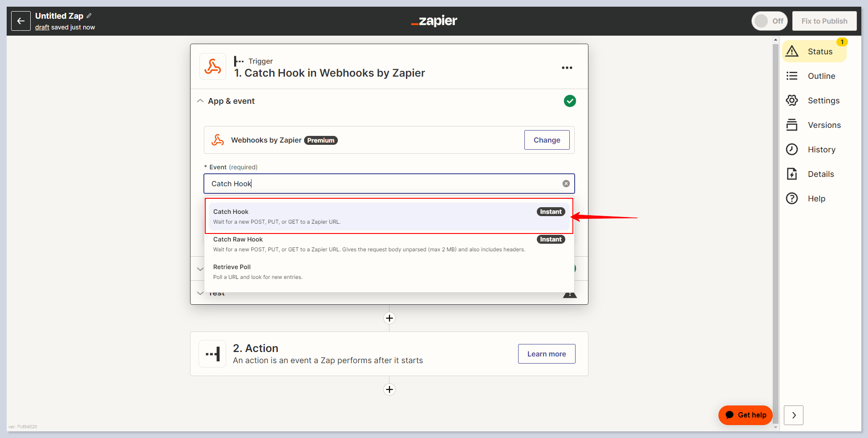
Task: Click the plus icon below the trigger step
Action: tap(389, 318)
